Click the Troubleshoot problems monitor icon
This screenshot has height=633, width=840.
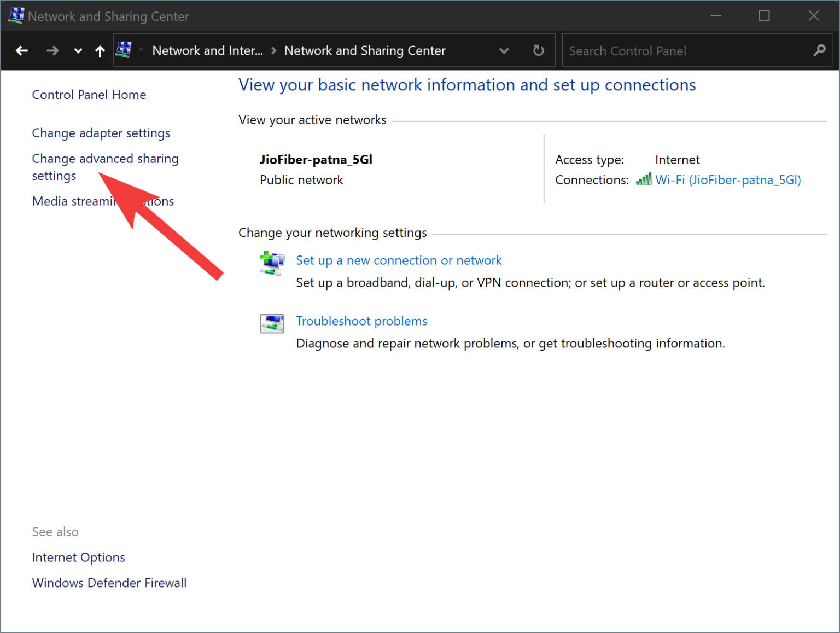pos(272,323)
